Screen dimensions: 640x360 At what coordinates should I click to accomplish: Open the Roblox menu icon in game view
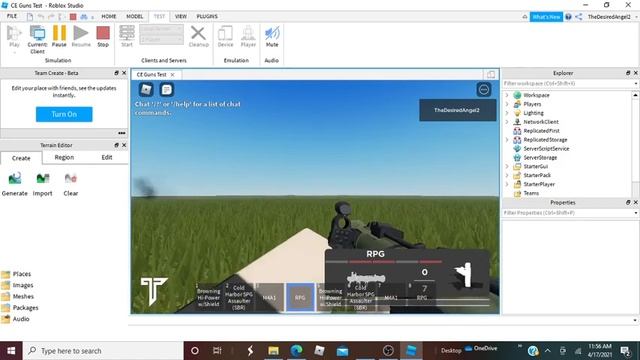(146, 89)
